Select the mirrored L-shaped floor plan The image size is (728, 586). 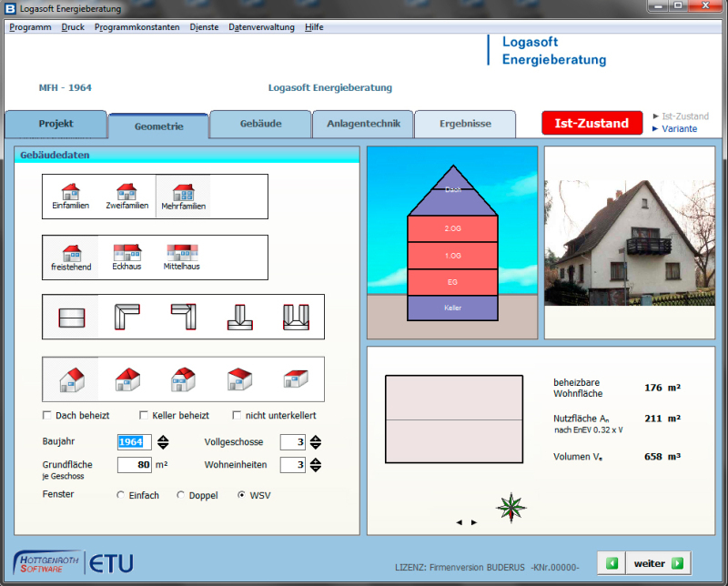click(184, 317)
